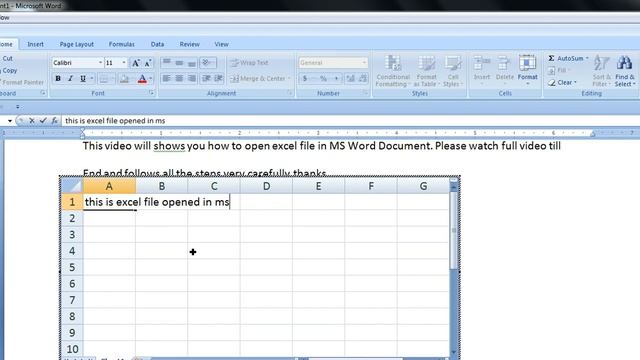Open Format as Table gallery
Screen dimensions: 640x360
pyautogui.click(x=426, y=71)
